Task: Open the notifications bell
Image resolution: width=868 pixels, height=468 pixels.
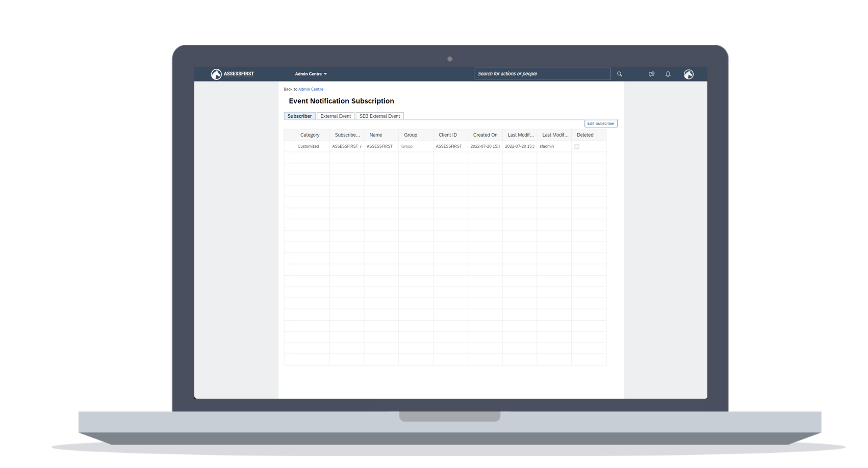Action: pos(668,74)
